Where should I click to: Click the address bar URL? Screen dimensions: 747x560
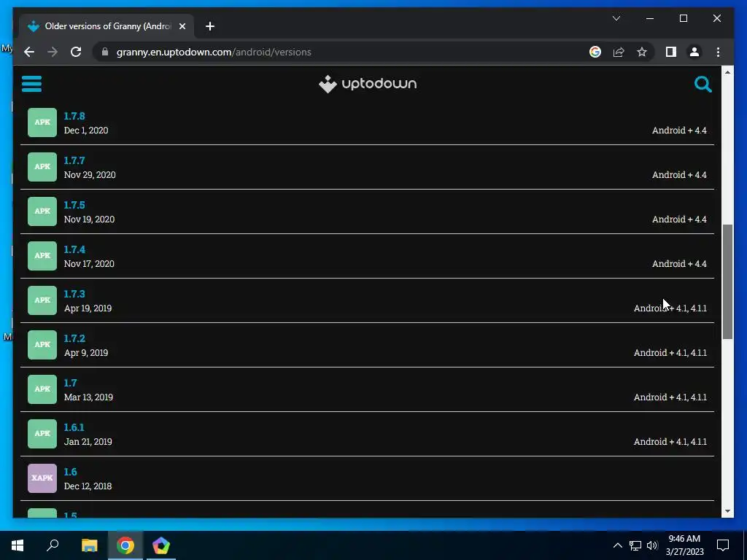coord(214,52)
